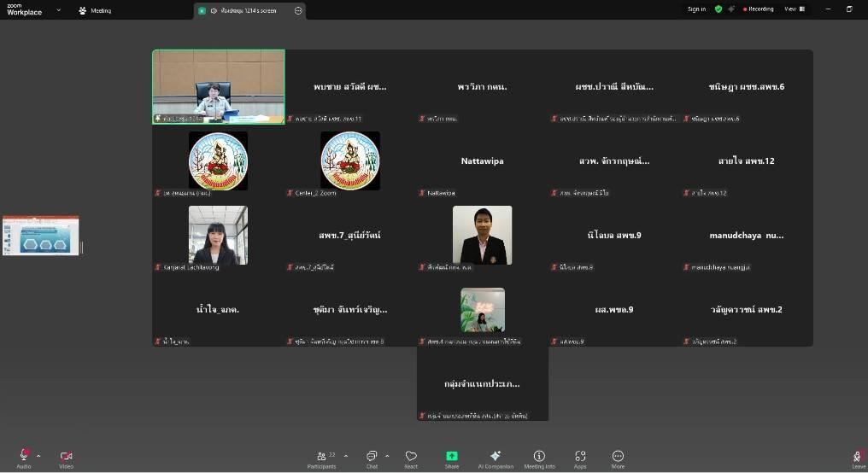Screen dimensions: 868x473
Task: Open AI Companion
Action: coord(496,457)
